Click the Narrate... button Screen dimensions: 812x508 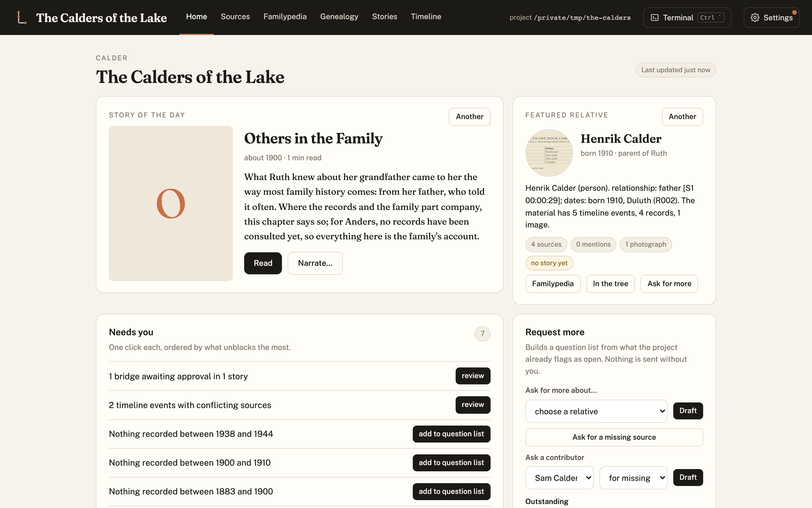click(315, 263)
